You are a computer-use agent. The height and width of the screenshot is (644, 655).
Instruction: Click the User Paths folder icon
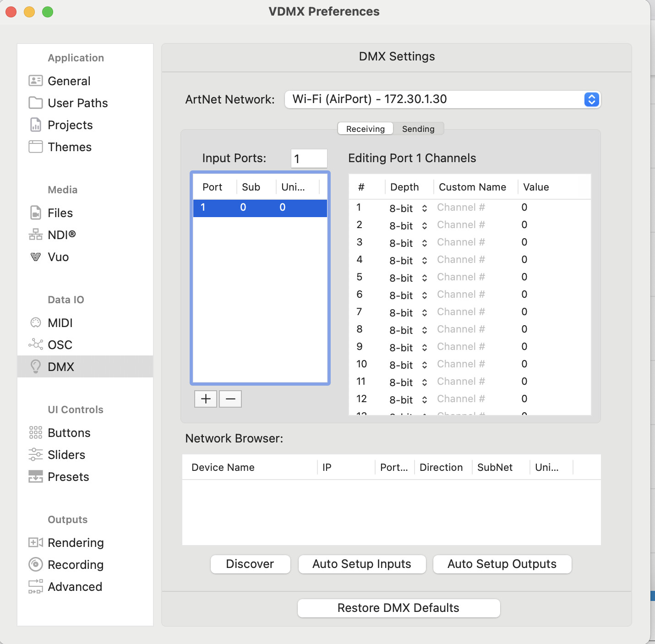pyautogui.click(x=36, y=103)
